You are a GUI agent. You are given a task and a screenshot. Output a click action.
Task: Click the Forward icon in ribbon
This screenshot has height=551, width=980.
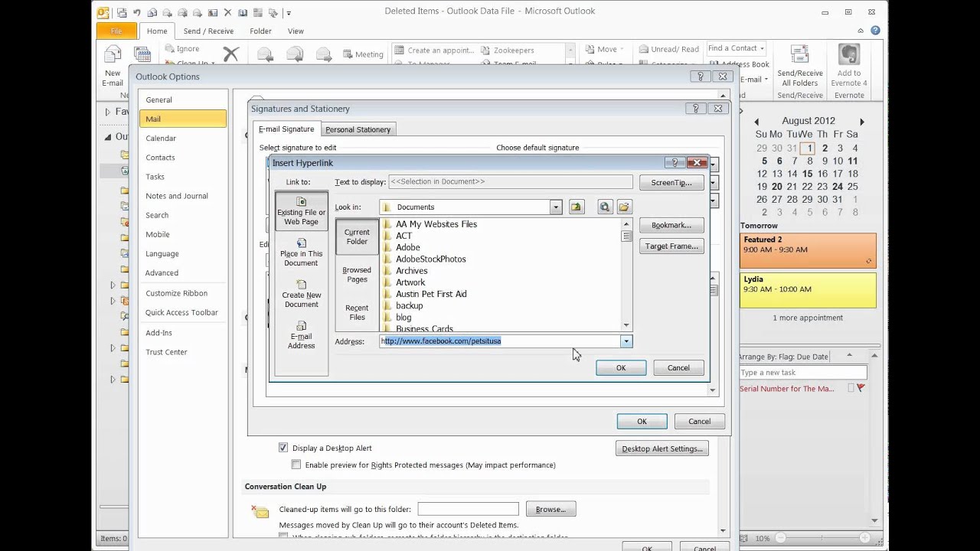(323, 54)
